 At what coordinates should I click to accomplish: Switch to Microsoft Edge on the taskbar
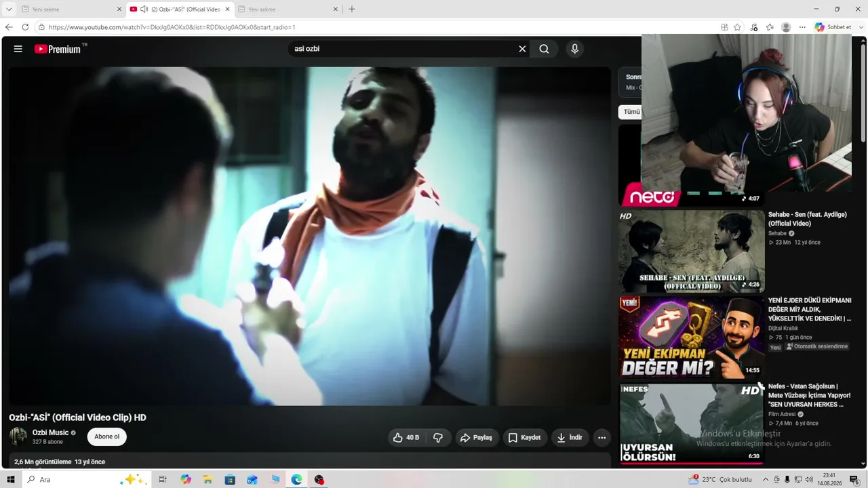296,480
